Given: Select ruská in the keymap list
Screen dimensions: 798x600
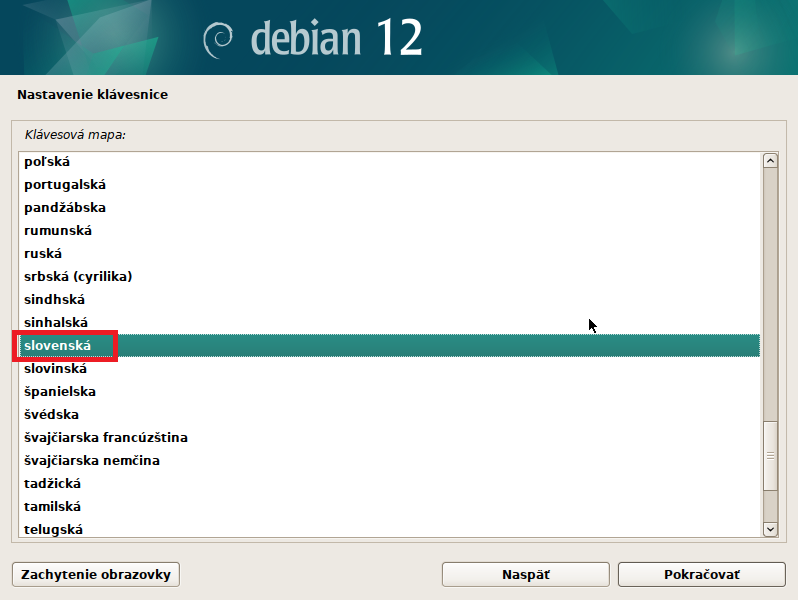Looking at the screenshot, I should [43, 254].
